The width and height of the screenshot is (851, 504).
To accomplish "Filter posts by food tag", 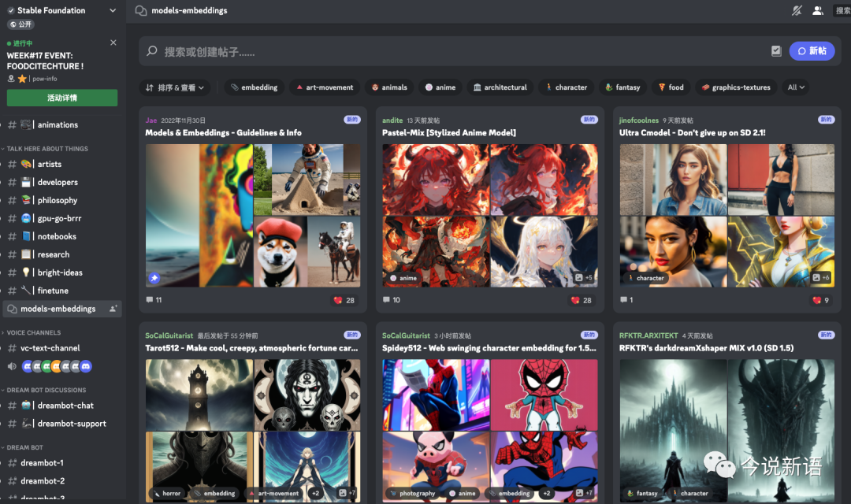I will click(671, 87).
